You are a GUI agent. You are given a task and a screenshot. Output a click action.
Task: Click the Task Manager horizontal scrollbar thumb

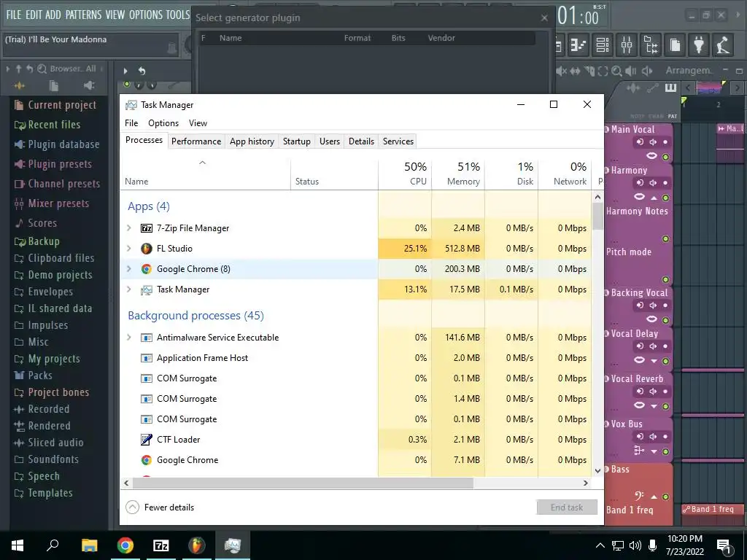[303, 483]
